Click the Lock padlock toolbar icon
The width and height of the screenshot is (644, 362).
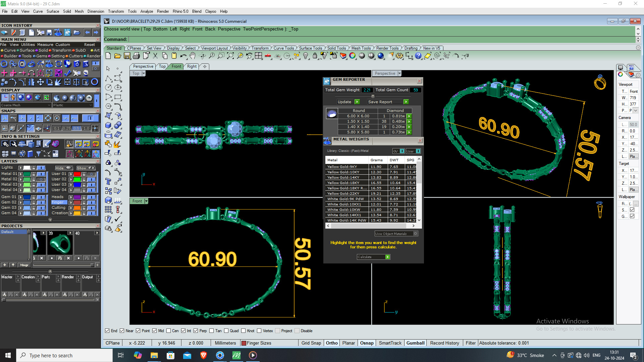click(x=315, y=56)
